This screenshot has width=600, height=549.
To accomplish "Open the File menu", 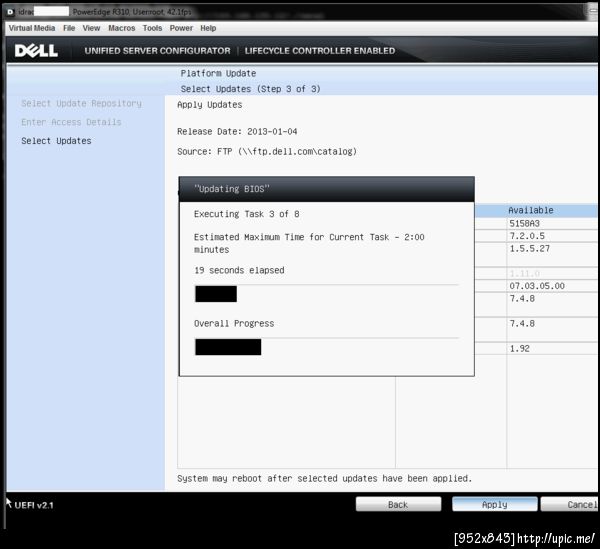I will pos(69,28).
